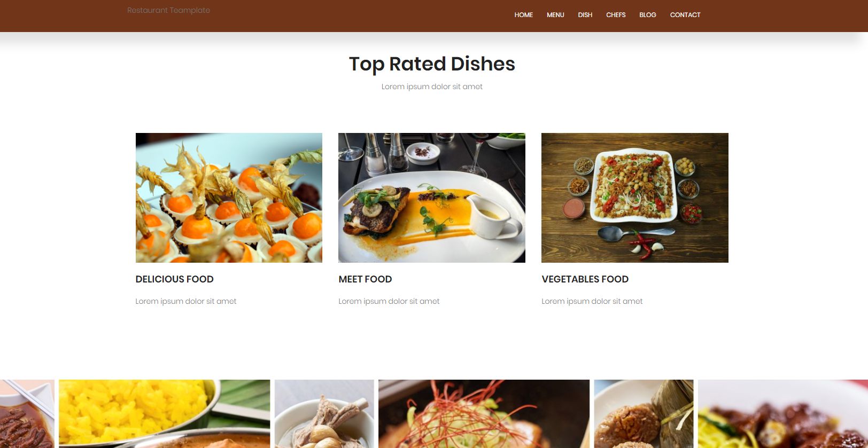Open the koshari platter on wood image
The image size is (868, 448).
point(635,198)
